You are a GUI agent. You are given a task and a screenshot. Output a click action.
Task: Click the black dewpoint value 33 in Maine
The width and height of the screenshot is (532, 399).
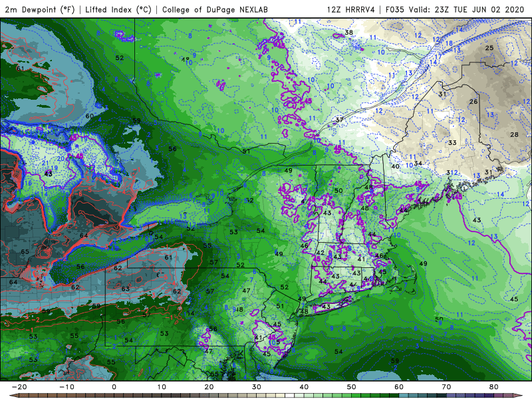pos(452,143)
